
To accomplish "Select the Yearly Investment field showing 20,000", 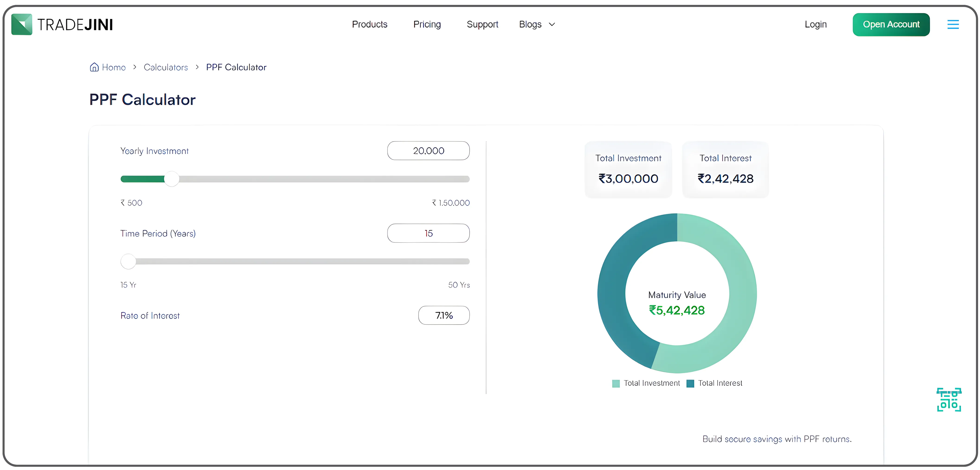I will [428, 150].
